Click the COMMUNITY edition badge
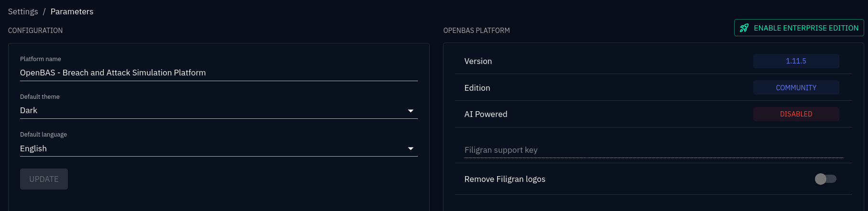The width and height of the screenshot is (868, 211). coord(796,88)
